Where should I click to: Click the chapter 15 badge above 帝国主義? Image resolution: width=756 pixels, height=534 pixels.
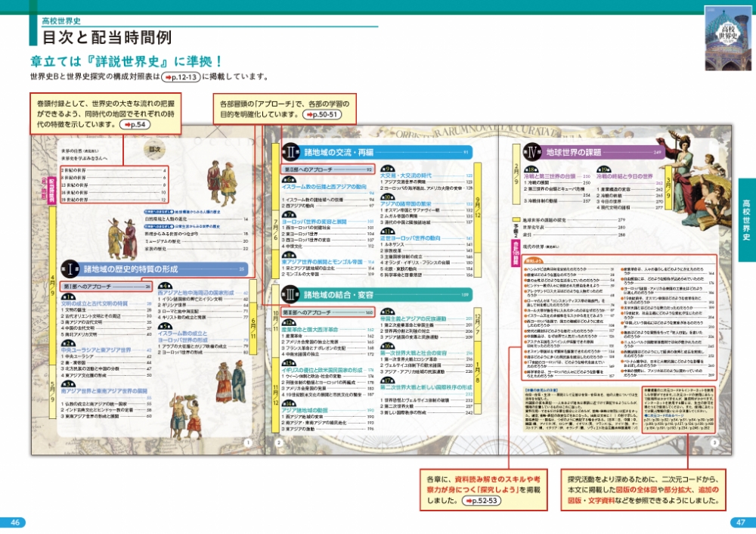click(387, 312)
